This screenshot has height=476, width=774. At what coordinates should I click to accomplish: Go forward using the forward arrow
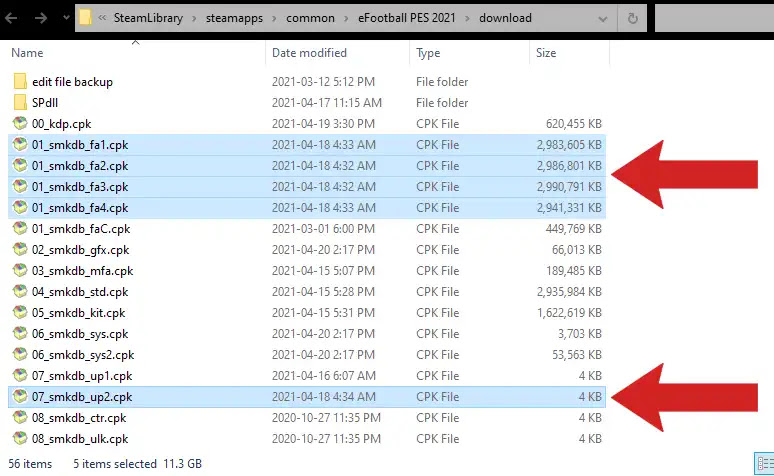[x=40, y=18]
